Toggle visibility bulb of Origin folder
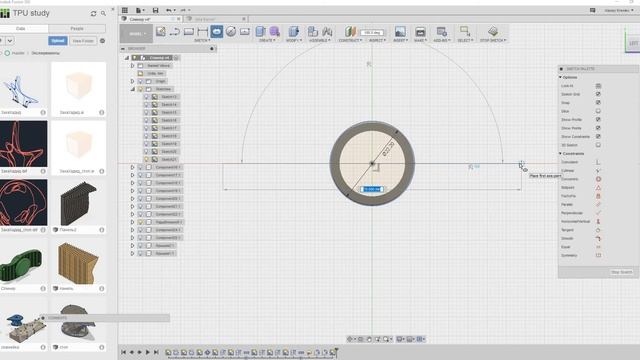 pos(140,81)
